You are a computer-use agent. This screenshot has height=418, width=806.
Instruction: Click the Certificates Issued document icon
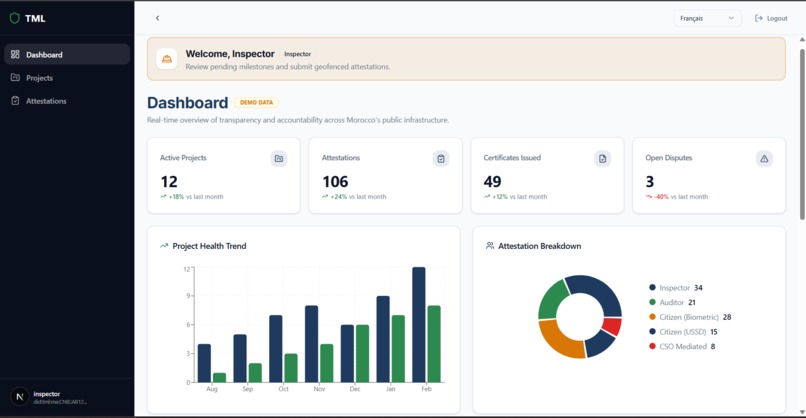[602, 158]
